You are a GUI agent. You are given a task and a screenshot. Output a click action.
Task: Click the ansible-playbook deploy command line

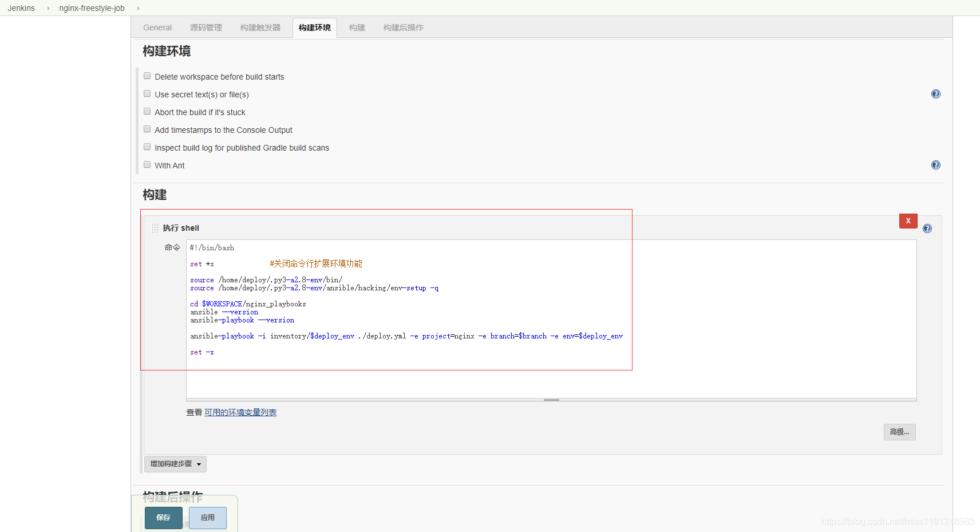pyautogui.click(x=406, y=336)
